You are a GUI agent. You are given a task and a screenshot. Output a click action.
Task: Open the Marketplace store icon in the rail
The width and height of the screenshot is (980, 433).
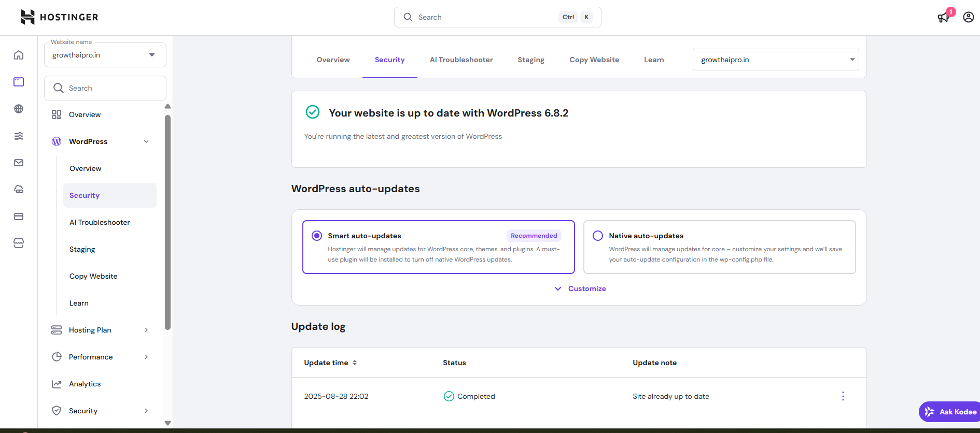[19, 243]
